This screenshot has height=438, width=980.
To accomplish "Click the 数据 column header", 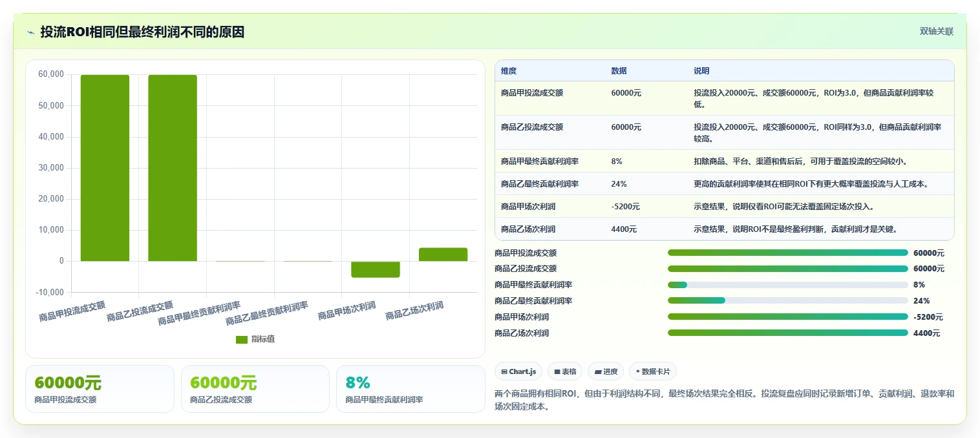I will (x=619, y=70).
